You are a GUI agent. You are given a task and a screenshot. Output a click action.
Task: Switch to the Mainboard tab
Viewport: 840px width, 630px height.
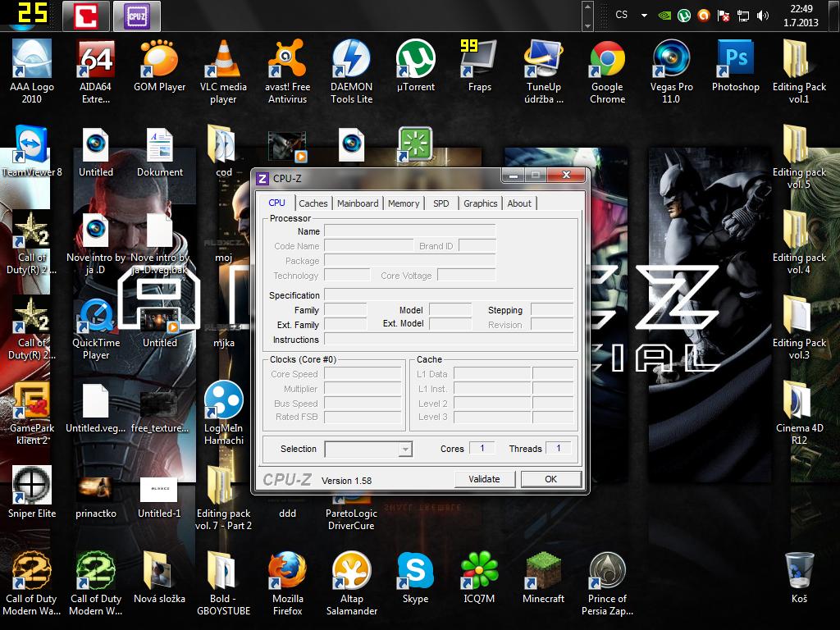click(x=358, y=203)
